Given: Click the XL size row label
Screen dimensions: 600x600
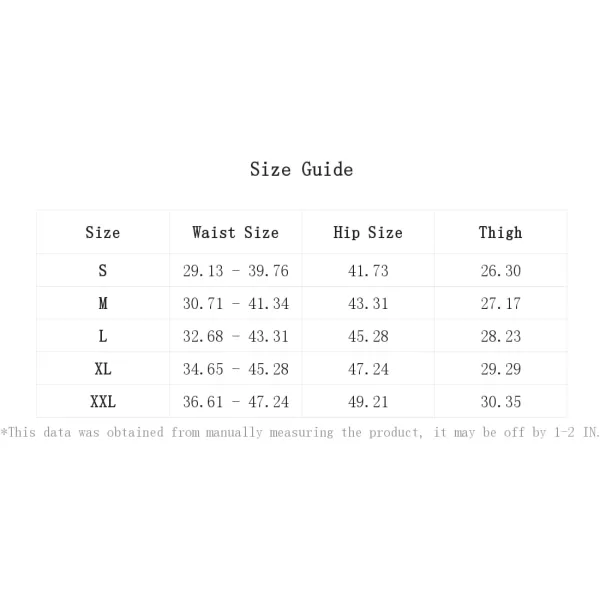Looking at the screenshot, I should [x=103, y=369].
